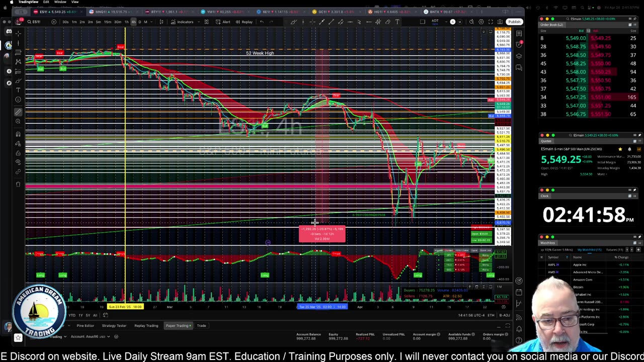Open the Strategy Tester panel
644x362 pixels.
coord(114,325)
